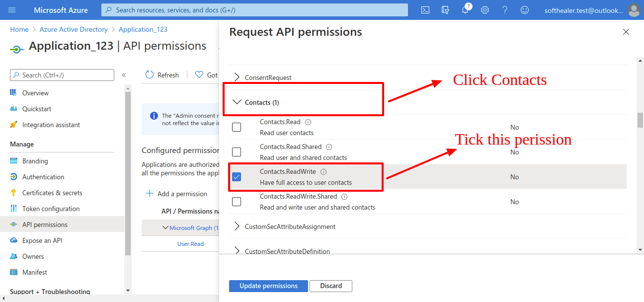
Task: Open the notifications bell
Action: (465, 10)
